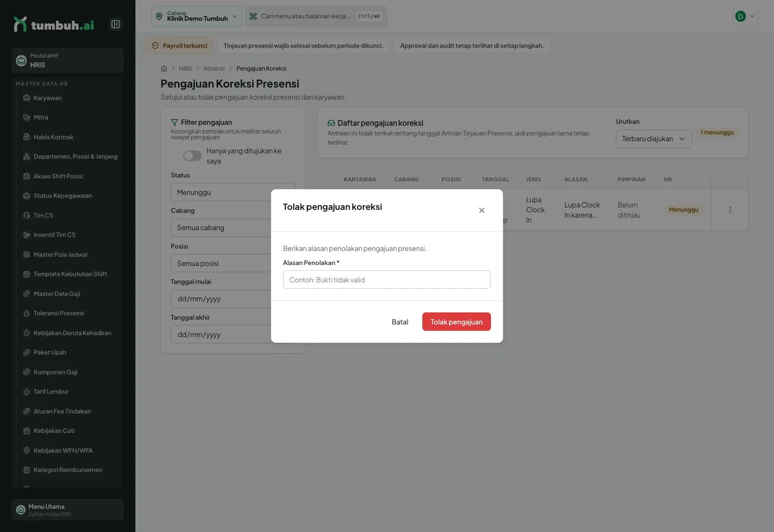Open Departemen, Posisi & Jenjang menu item

pyautogui.click(x=69, y=157)
